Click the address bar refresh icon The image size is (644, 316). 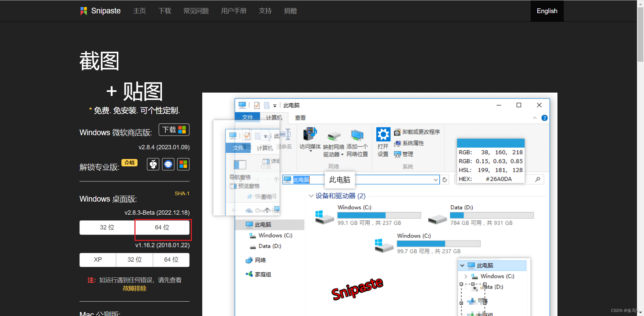(445, 179)
